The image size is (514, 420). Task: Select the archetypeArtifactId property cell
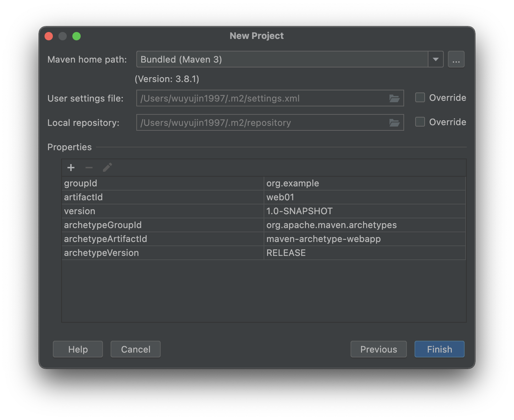pyautogui.click(x=163, y=239)
